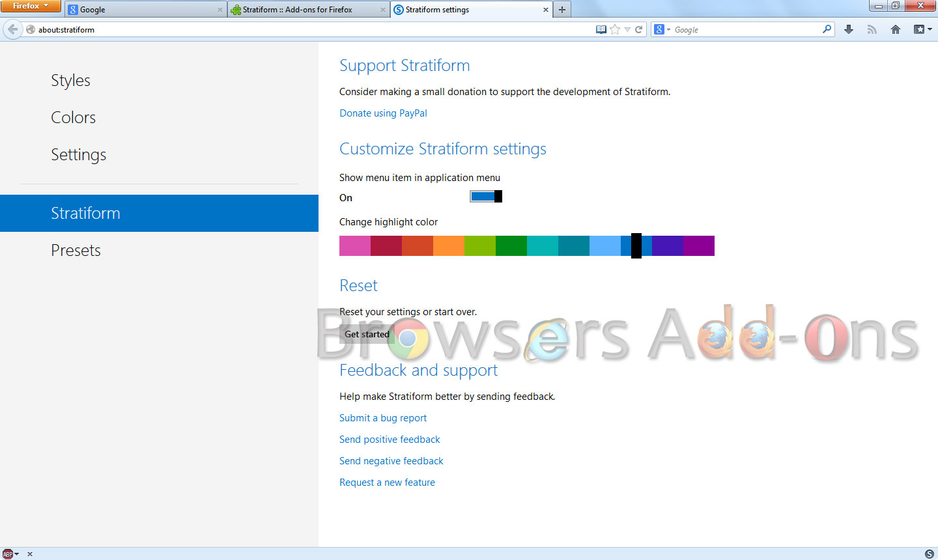This screenshot has height=560, width=938.
Task: Minimize the Firefox window
Action: pos(878,6)
